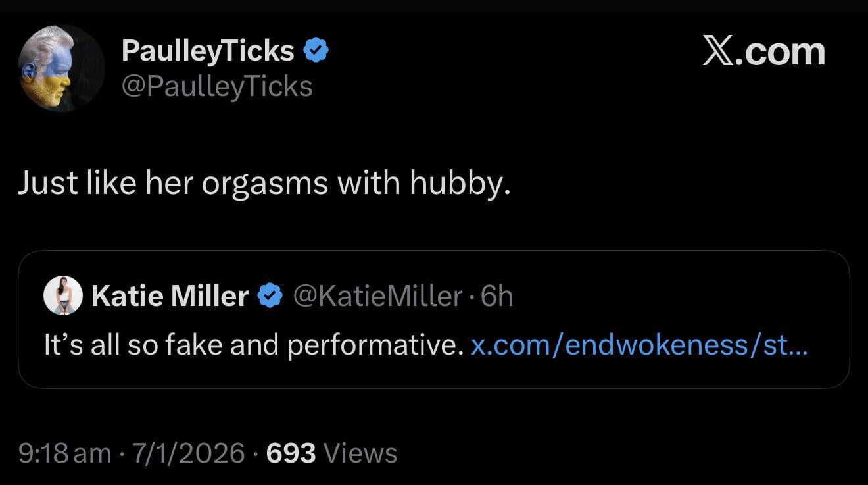The width and height of the screenshot is (868, 485).
Task: Click the "9:18 am" post time
Action: 65,453
